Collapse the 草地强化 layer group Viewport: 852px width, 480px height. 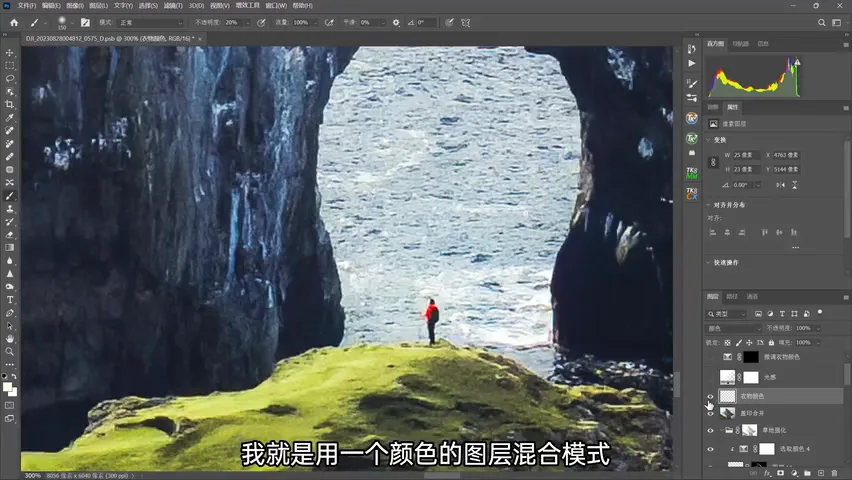coord(722,431)
